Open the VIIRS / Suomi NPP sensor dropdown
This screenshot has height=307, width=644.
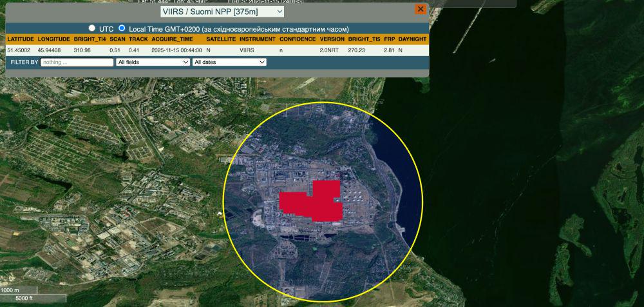[222, 12]
